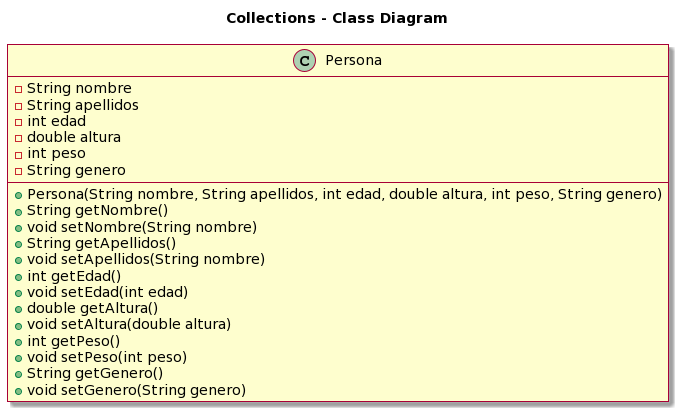Click the int getEdad() method text

tap(73, 276)
